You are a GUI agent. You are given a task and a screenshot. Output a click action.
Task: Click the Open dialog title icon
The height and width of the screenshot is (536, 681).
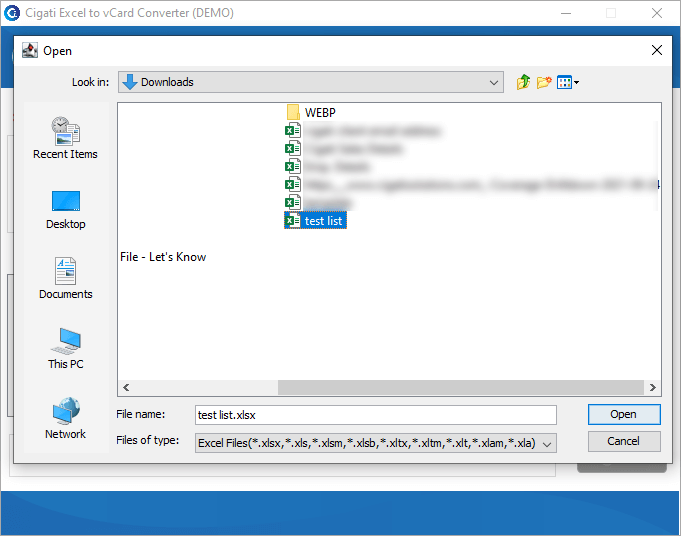point(30,50)
